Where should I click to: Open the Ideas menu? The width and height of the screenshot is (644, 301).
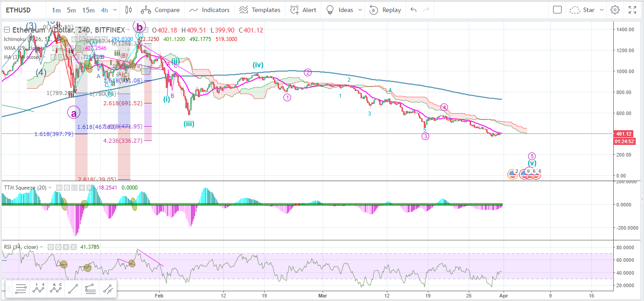(340, 10)
